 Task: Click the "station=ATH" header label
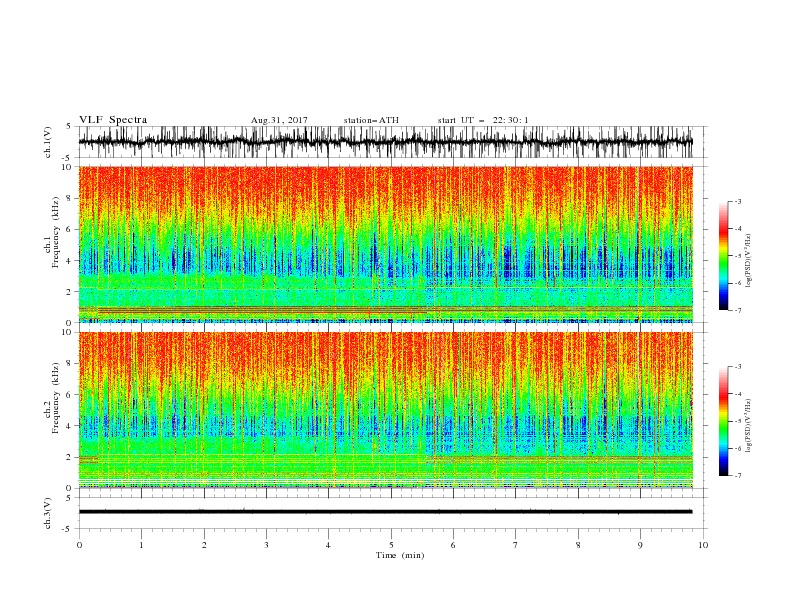371,120
